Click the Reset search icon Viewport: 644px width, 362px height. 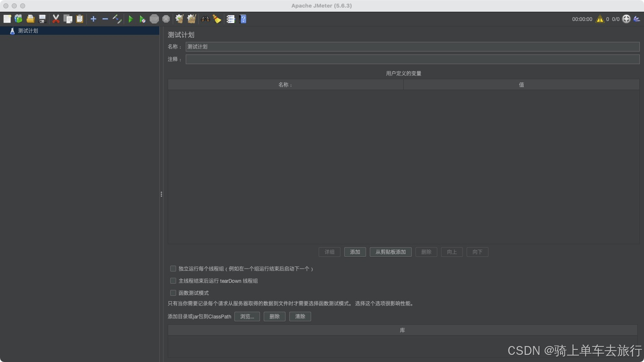coord(217,19)
